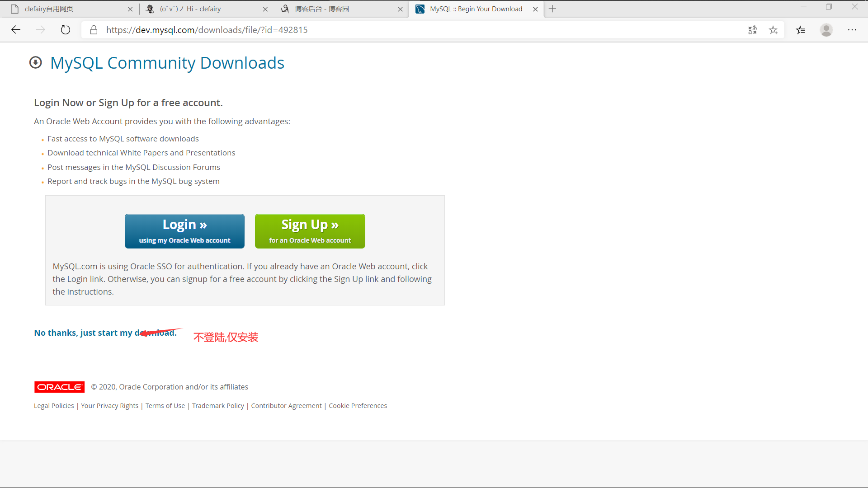
Task: Open Trademark Policy link
Action: 218,406
